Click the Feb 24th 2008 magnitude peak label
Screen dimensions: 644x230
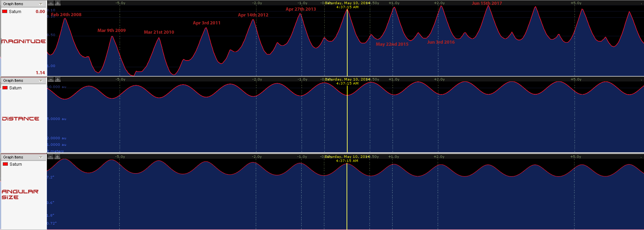66,15
